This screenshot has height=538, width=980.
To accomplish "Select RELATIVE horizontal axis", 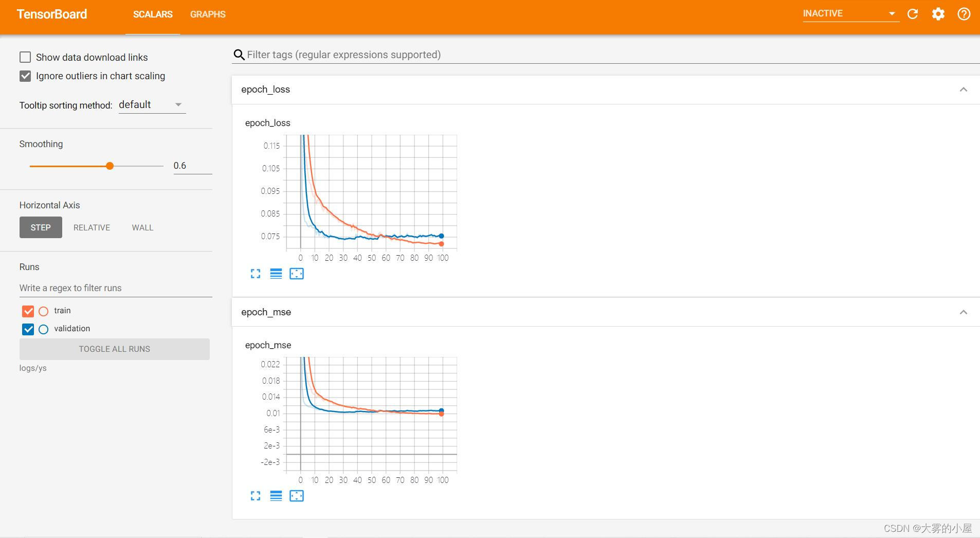I will click(x=92, y=227).
